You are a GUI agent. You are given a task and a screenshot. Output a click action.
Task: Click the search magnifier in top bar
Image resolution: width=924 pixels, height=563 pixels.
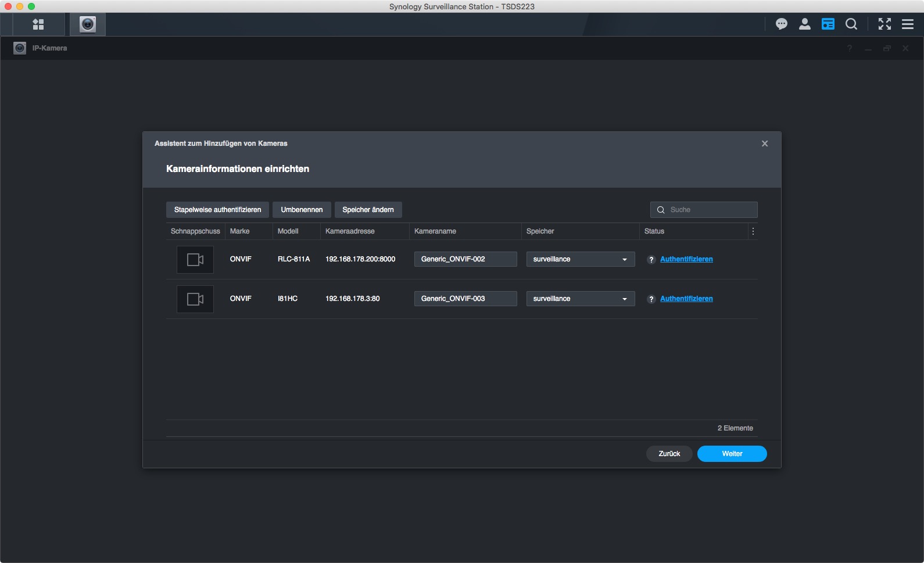(x=851, y=24)
